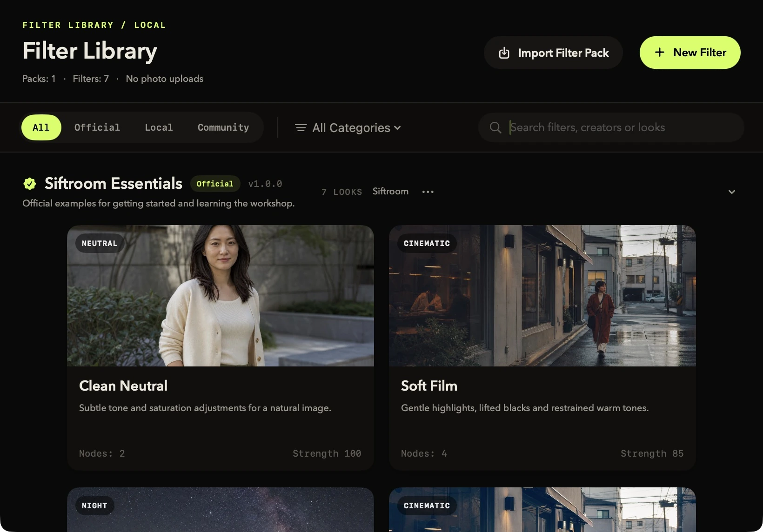This screenshot has width=763, height=532.
Task: Click the Import Filter Pack button
Action: click(553, 53)
